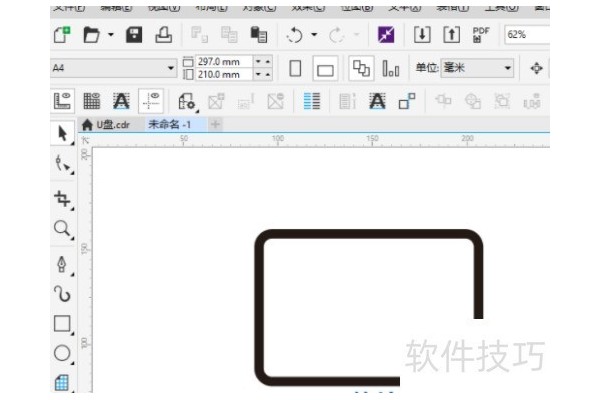
Task: Click the second bold A icon
Action: tap(377, 101)
